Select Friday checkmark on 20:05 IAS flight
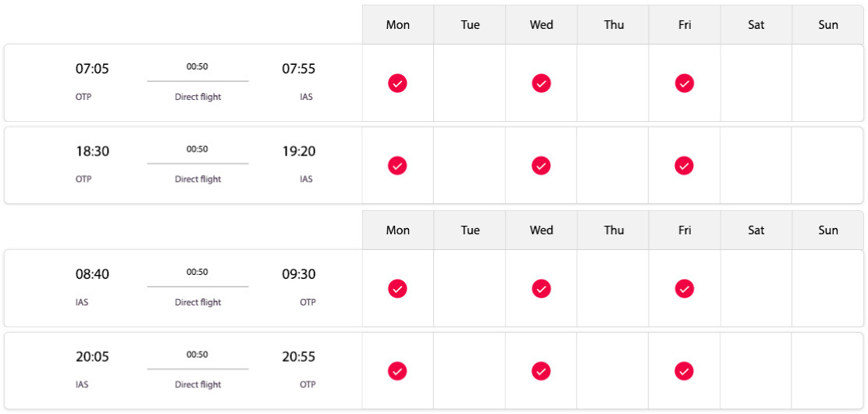 pos(685,371)
